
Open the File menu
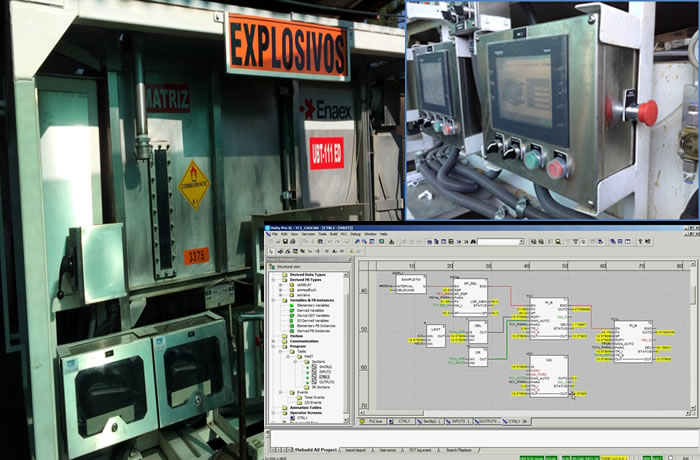pyautogui.click(x=275, y=234)
